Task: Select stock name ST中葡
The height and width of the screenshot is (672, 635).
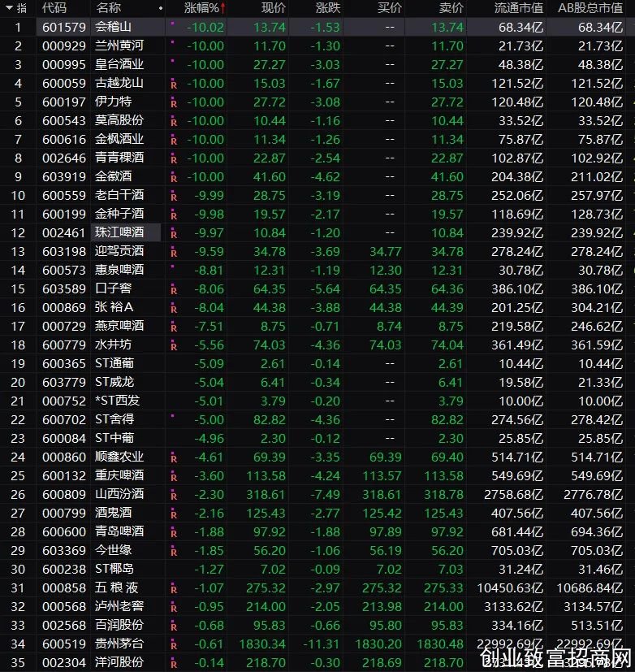Action: point(114,438)
